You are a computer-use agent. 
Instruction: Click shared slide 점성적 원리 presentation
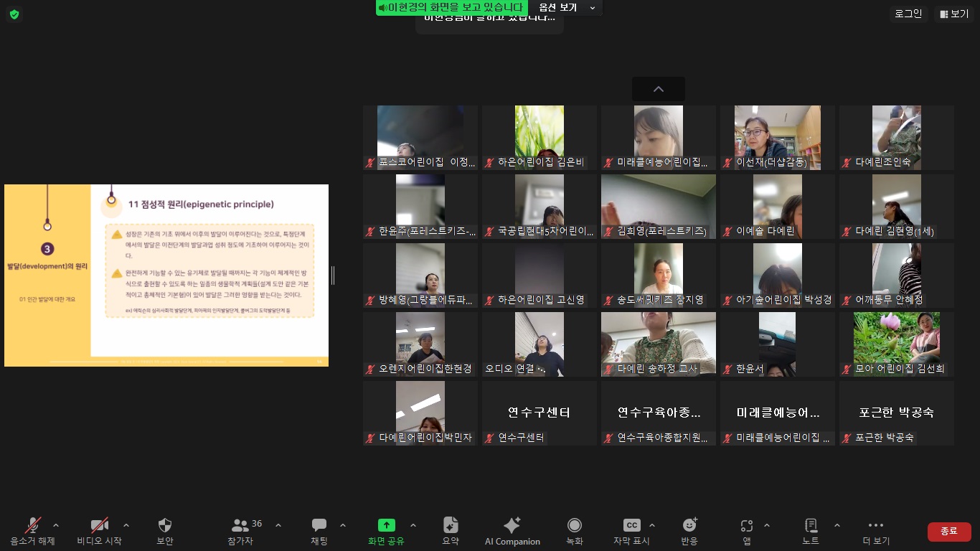coord(166,275)
